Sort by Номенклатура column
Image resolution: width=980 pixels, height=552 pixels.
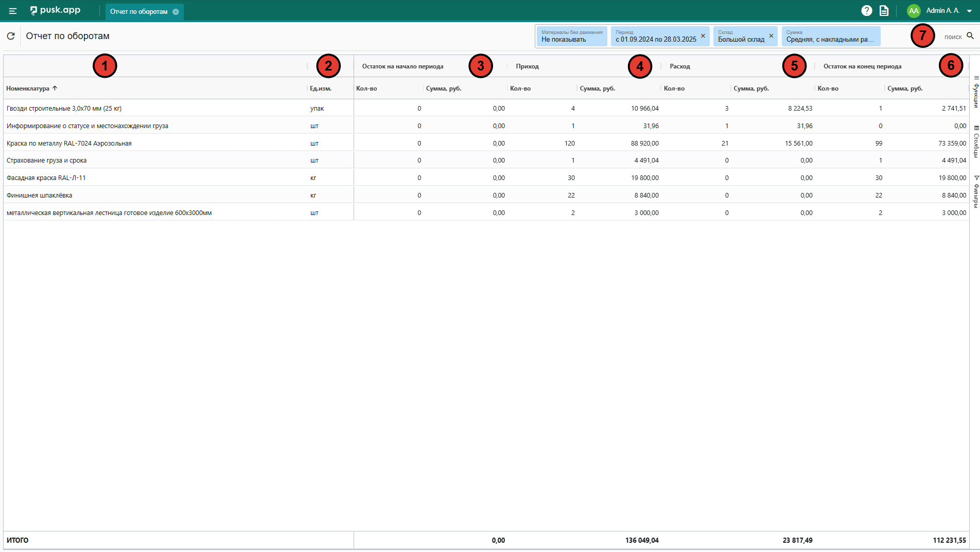(x=28, y=88)
